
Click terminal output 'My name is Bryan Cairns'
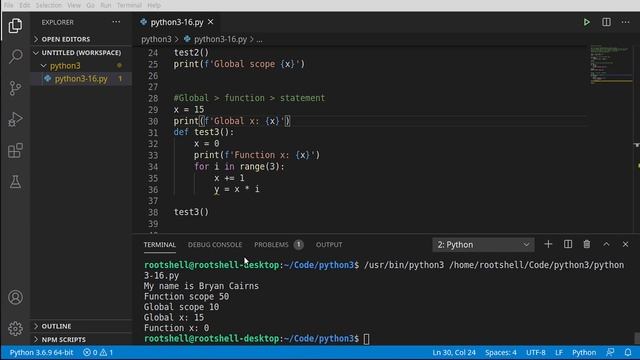point(201,286)
